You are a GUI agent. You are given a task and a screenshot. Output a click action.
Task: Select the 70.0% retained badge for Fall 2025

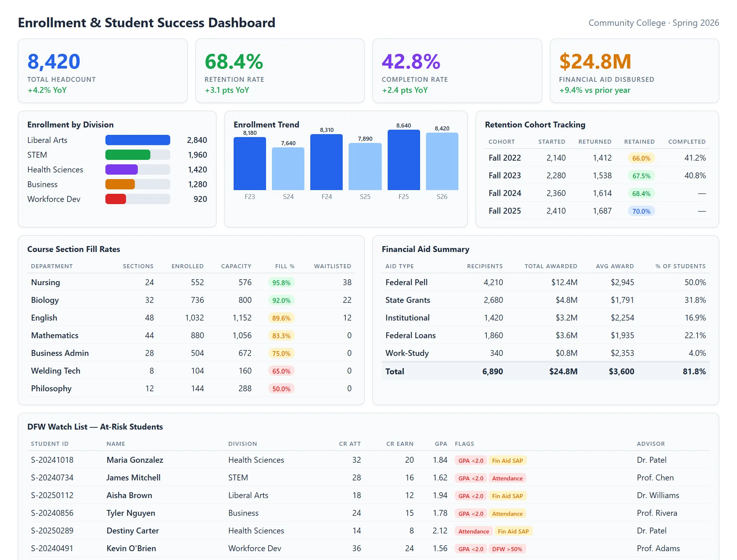[x=641, y=211]
